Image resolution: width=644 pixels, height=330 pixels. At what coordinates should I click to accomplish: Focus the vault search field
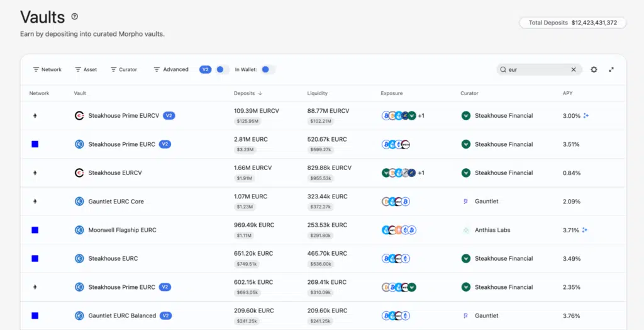coord(539,69)
